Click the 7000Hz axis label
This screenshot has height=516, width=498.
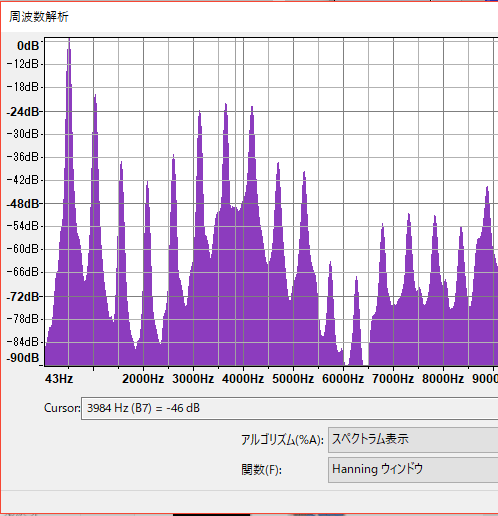click(393, 379)
